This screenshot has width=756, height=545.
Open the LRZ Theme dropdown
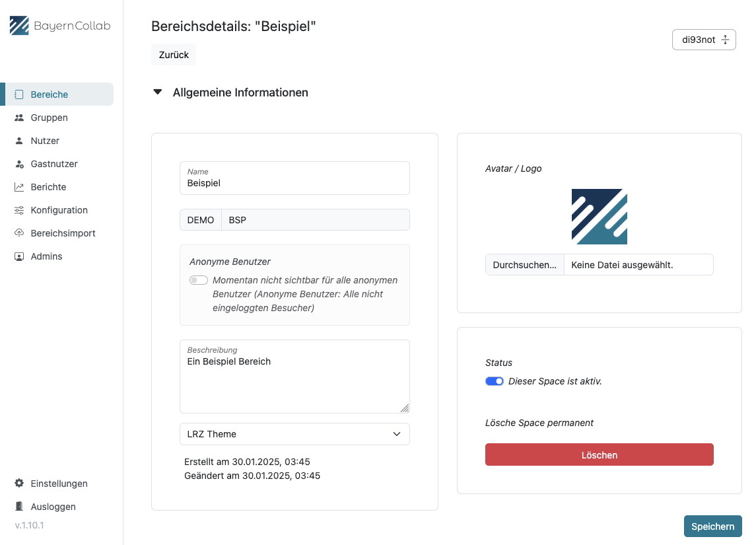click(x=294, y=434)
